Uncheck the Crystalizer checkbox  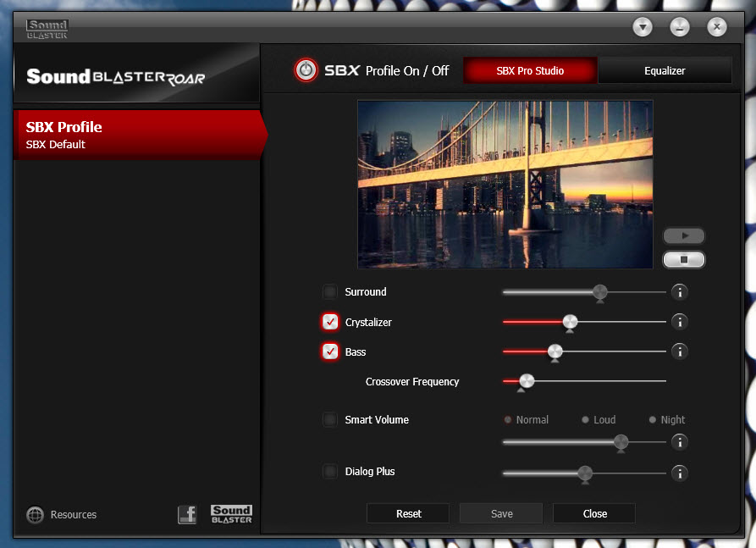330,322
